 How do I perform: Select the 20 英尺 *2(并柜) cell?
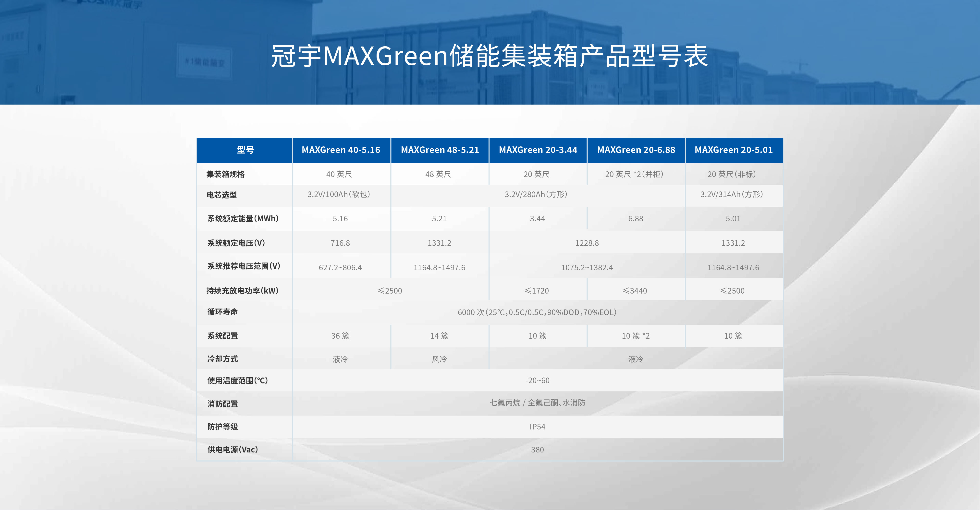tap(634, 174)
